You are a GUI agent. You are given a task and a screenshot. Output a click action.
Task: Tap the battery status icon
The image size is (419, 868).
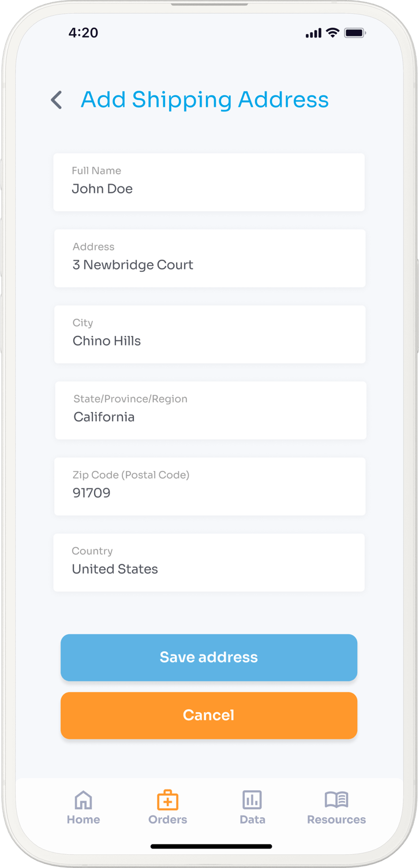(x=355, y=33)
